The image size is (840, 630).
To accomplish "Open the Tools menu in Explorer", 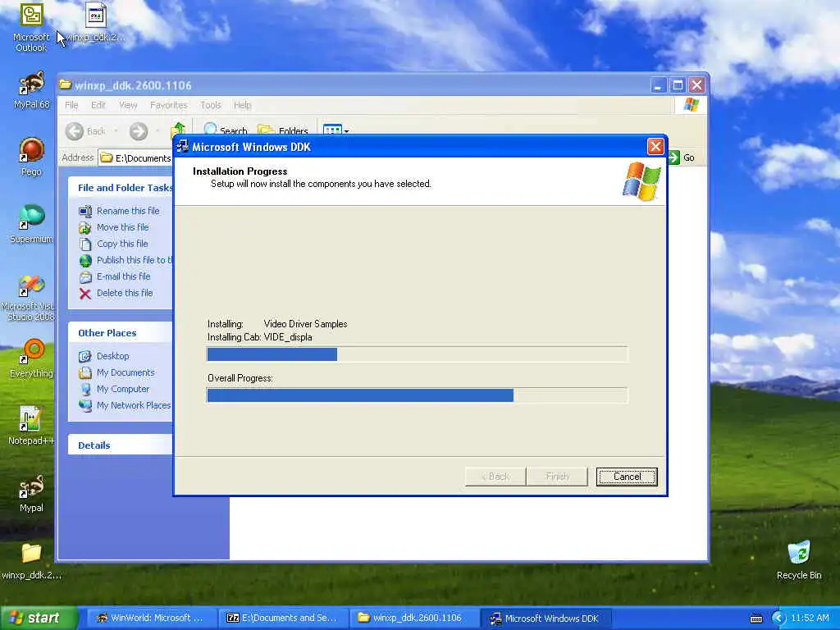I will point(211,105).
